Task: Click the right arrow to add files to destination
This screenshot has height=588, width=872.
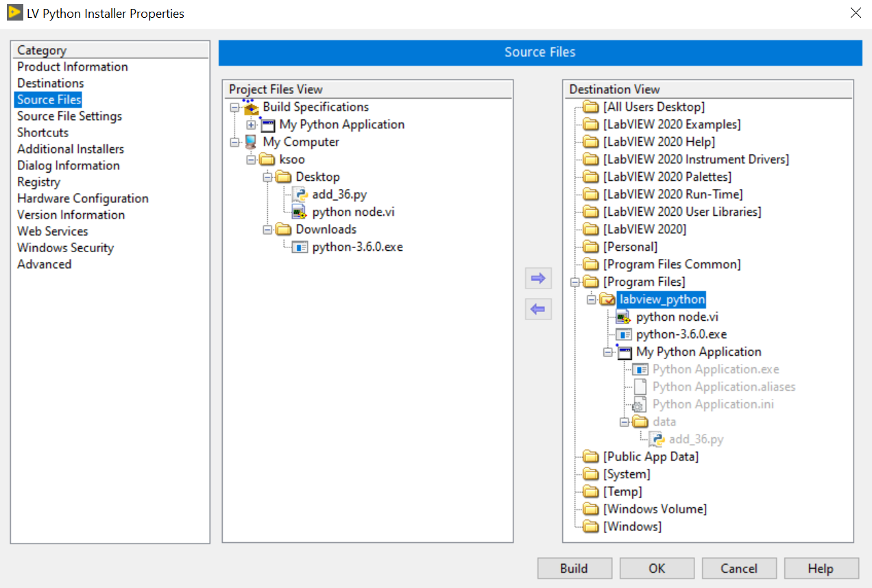Action: click(x=538, y=278)
